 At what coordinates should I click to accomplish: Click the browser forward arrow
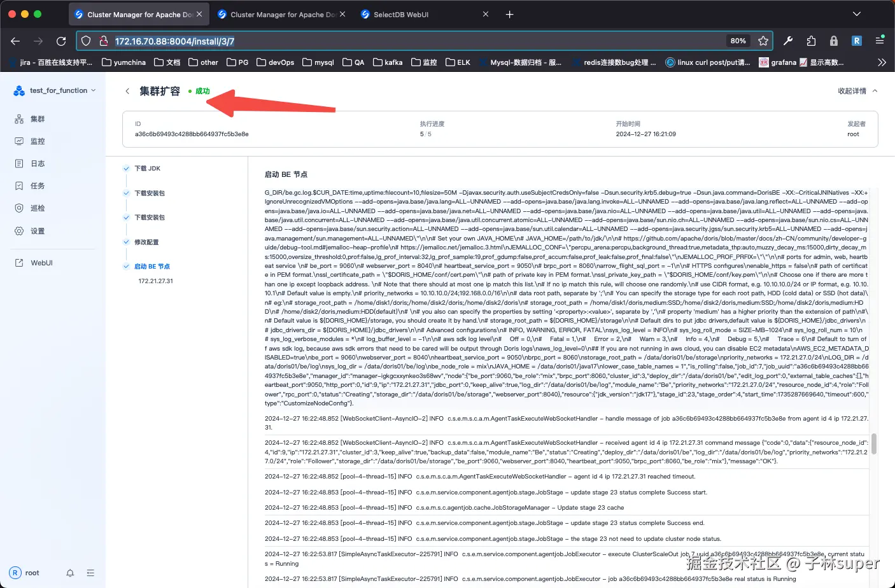click(38, 41)
